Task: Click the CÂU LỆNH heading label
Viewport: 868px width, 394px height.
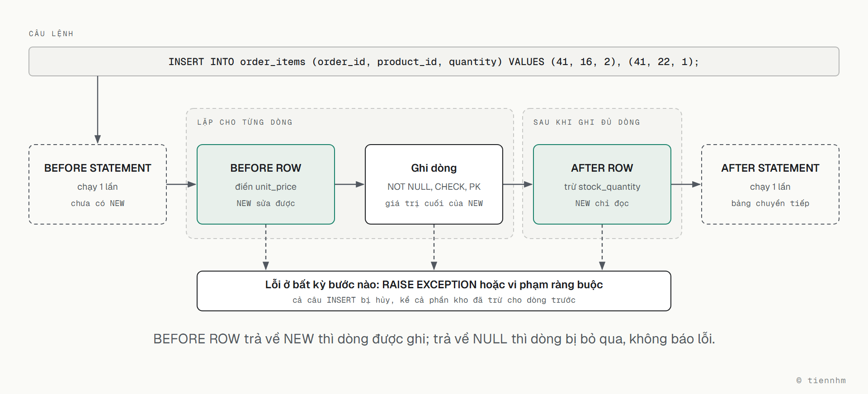Action: click(51, 34)
